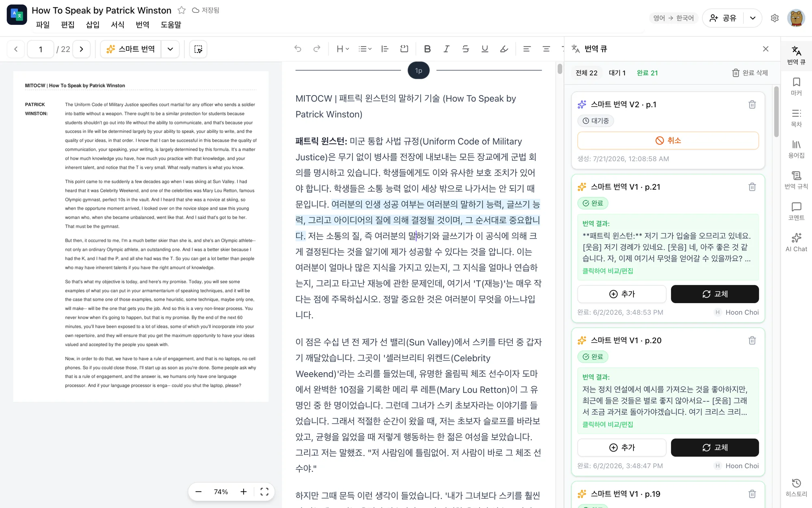Click 교체 button for p.21 result
Screen dimensions: 812x508
(x=715, y=294)
